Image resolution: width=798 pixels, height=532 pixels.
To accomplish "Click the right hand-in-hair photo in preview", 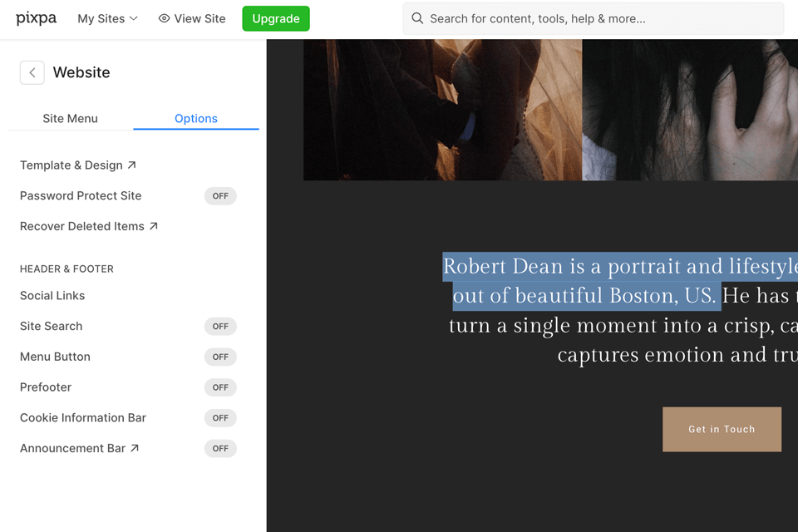I will (690, 110).
